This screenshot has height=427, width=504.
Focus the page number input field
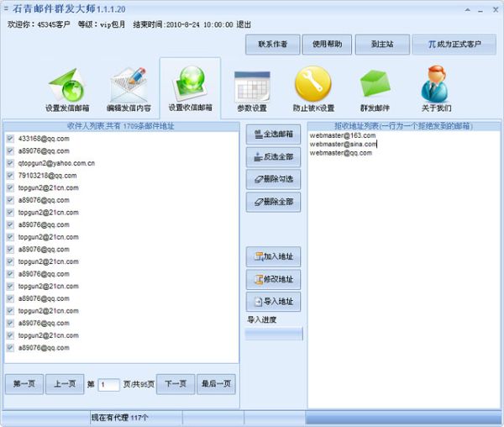pos(108,385)
